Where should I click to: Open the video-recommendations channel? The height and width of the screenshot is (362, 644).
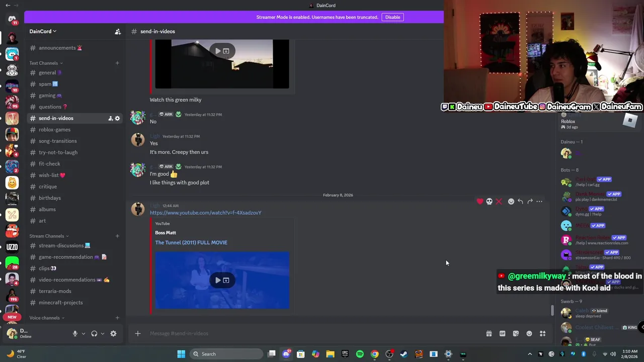coord(74,280)
